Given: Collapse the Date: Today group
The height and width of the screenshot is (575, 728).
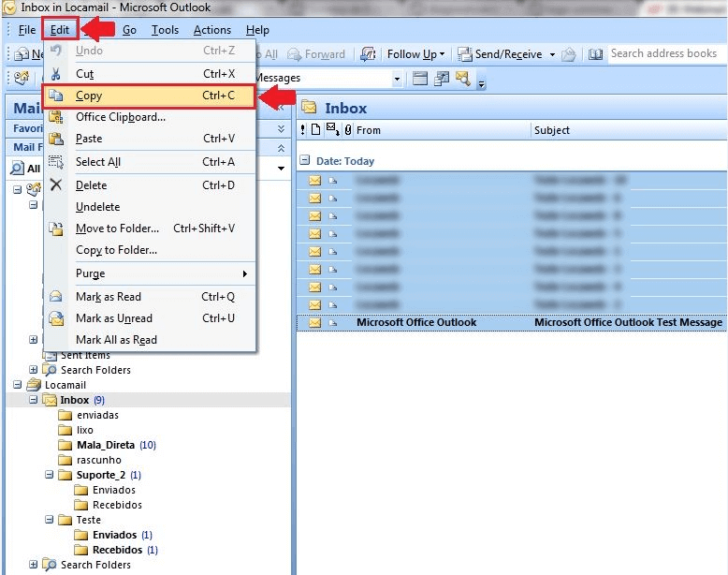Looking at the screenshot, I should (x=304, y=160).
